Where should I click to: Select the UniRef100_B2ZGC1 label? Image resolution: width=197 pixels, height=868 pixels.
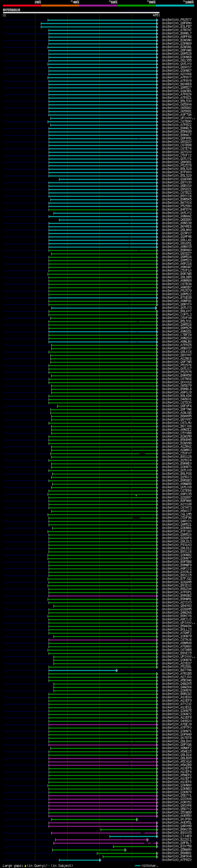pyautogui.click(x=176, y=839)
